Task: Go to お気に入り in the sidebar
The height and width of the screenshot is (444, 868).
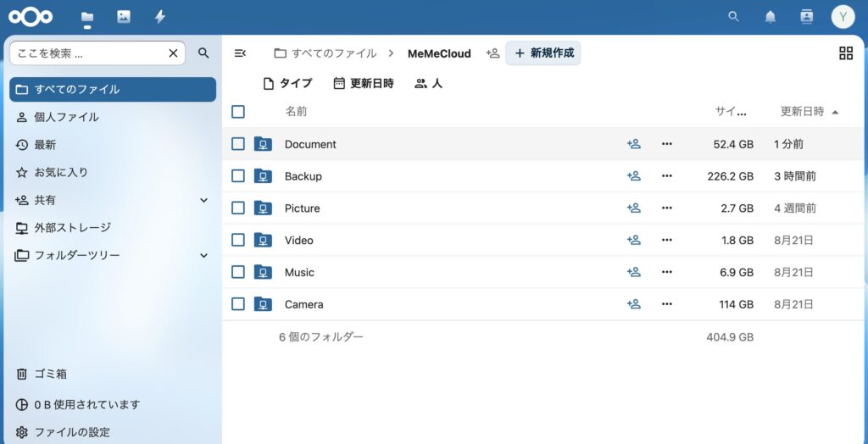Action: click(61, 172)
